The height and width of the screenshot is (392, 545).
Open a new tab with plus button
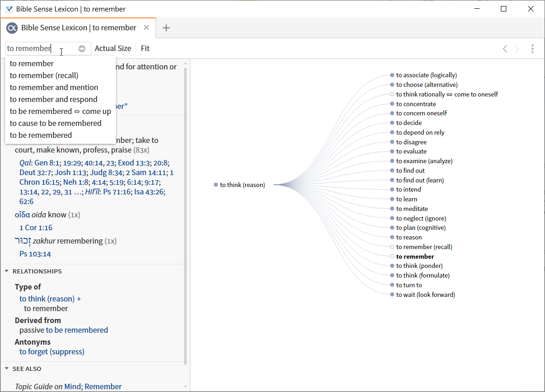click(166, 28)
